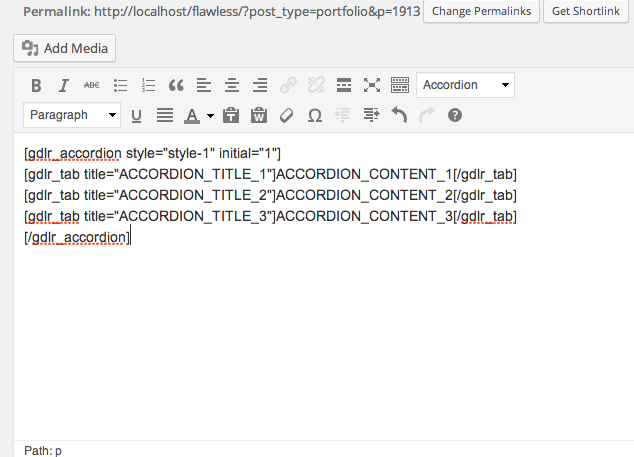Insert special character with omega icon

(x=314, y=116)
